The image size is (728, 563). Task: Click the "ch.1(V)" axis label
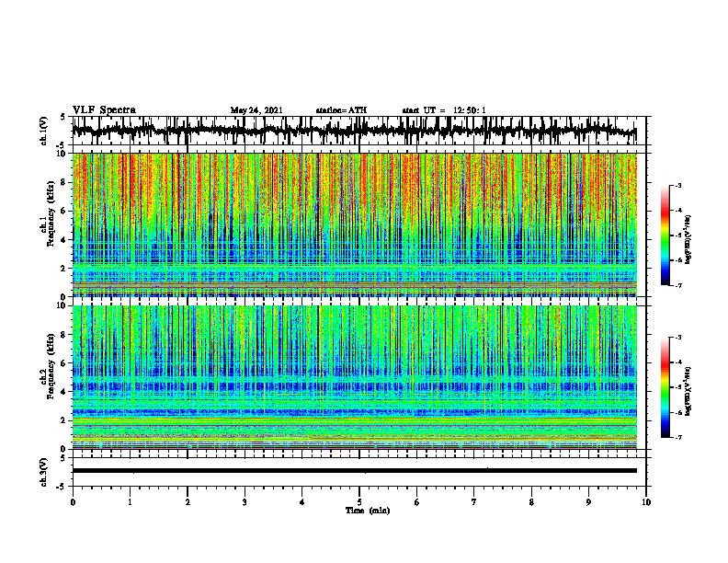tap(44, 131)
